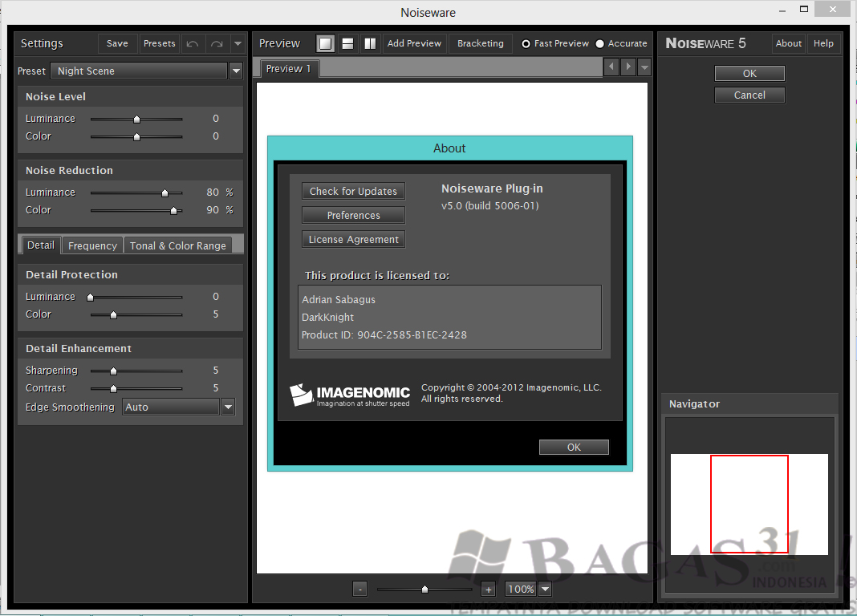This screenshot has height=616, width=857.
Task: Click the Night Scene preset field
Action: [140, 71]
